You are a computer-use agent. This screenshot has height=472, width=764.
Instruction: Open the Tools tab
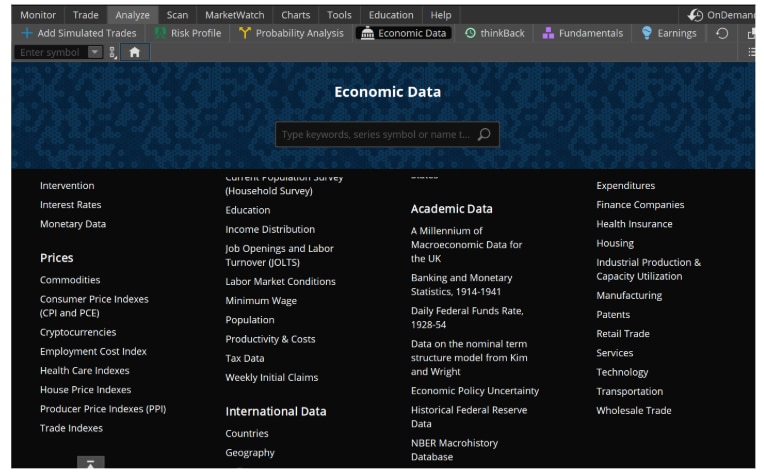click(339, 15)
